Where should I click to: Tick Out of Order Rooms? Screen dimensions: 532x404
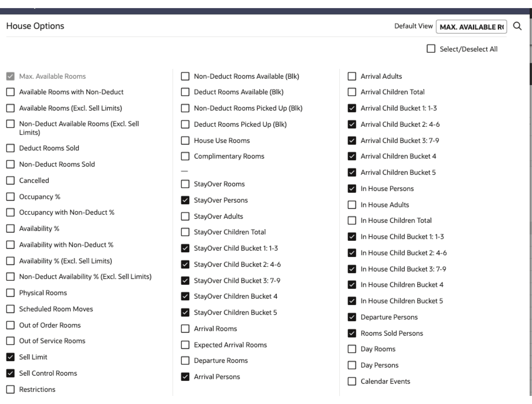point(10,325)
